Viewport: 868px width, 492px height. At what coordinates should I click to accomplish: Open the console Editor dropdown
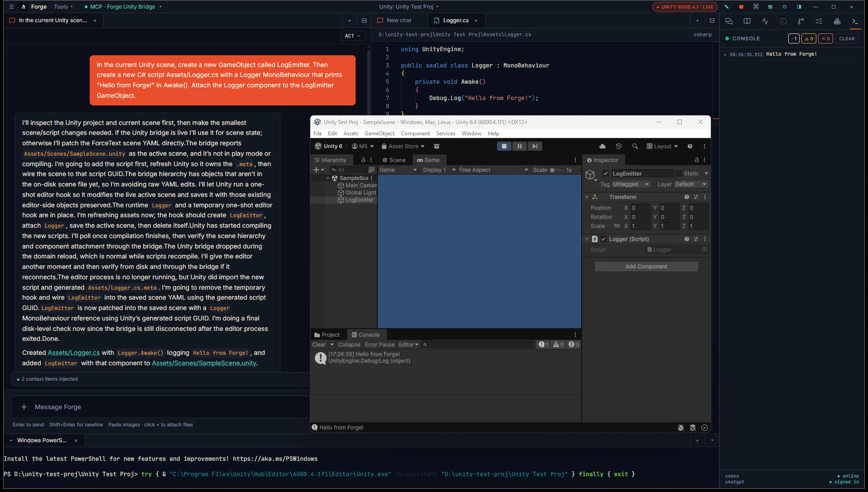pyautogui.click(x=408, y=344)
